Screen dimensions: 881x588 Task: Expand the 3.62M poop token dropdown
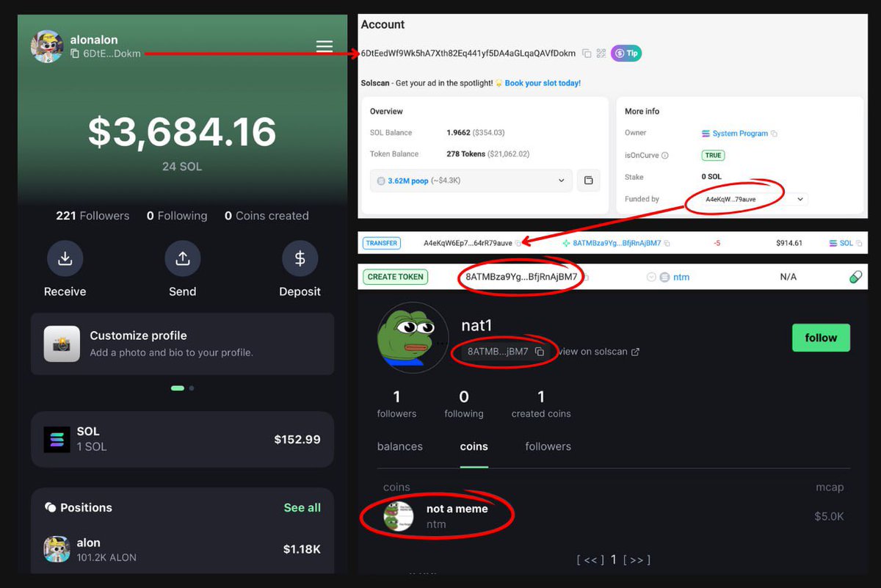click(471, 181)
